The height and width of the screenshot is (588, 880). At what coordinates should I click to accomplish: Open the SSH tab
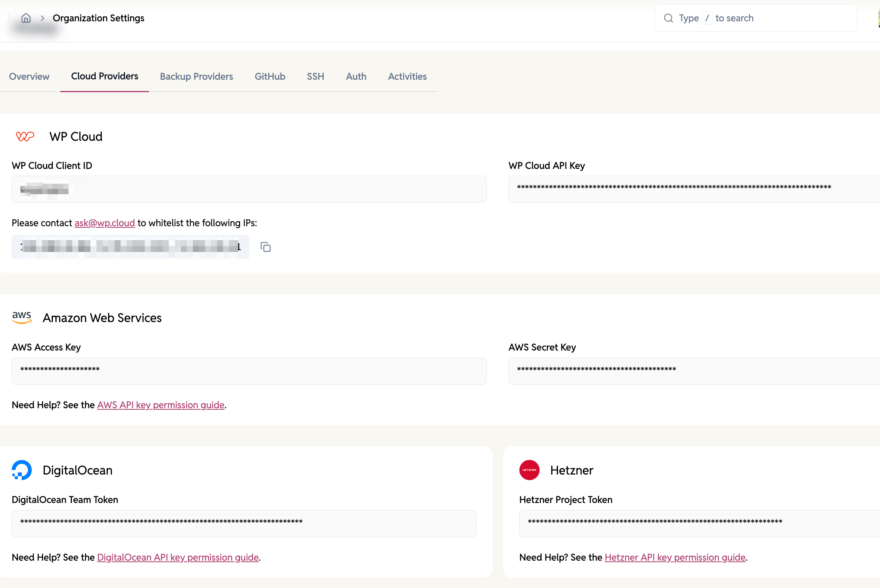315,76
